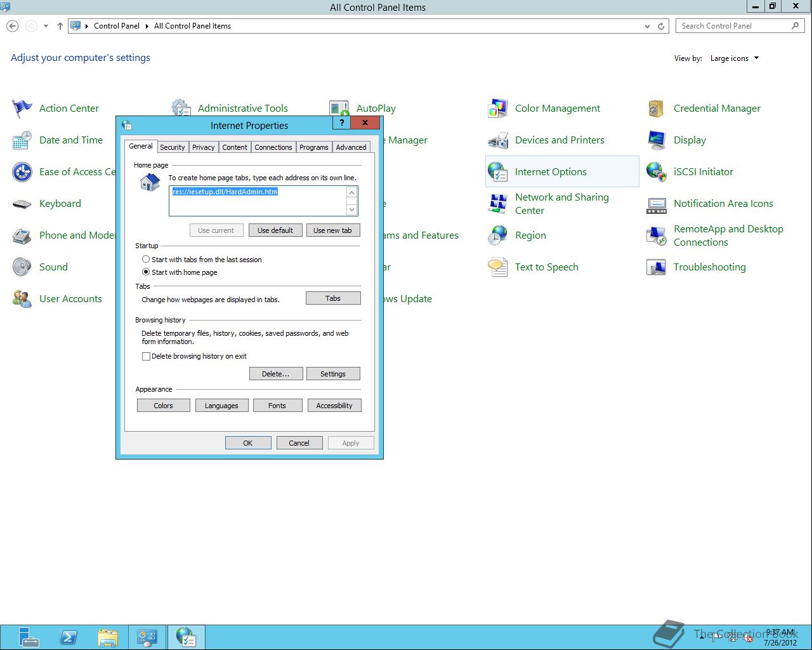Click the Internet Properties taskbar icon
The height and width of the screenshot is (650, 812).
(187, 637)
